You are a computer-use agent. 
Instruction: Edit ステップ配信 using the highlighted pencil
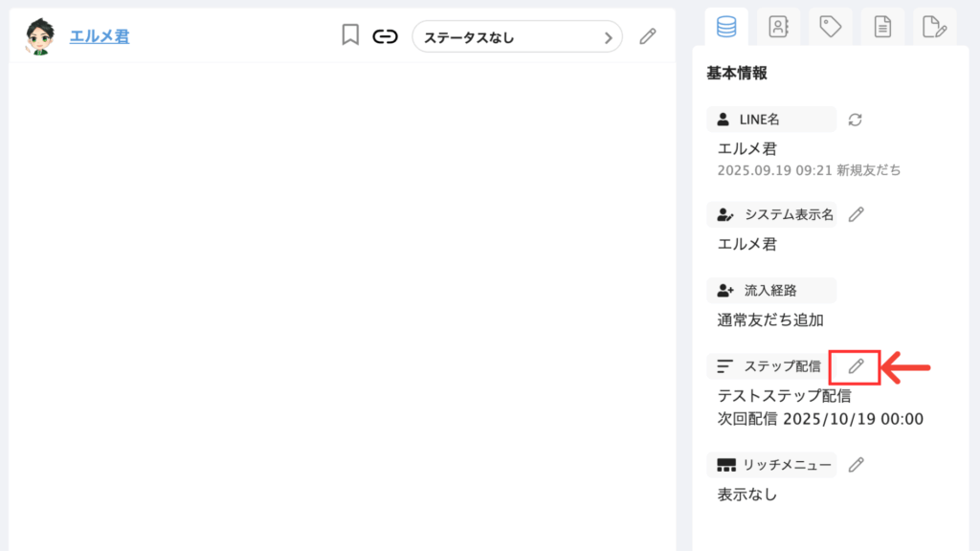pos(856,366)
